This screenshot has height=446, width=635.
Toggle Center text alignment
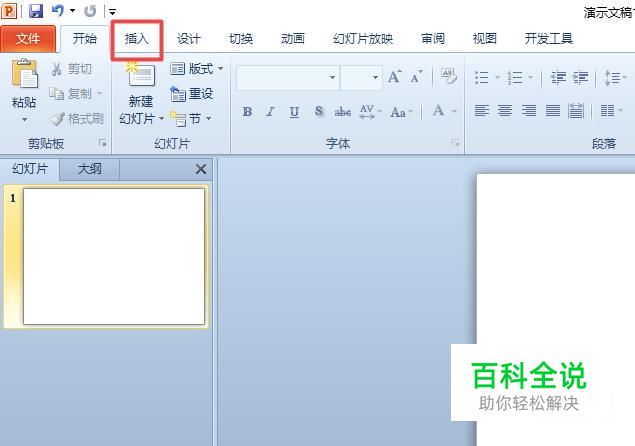pos(505,110)
